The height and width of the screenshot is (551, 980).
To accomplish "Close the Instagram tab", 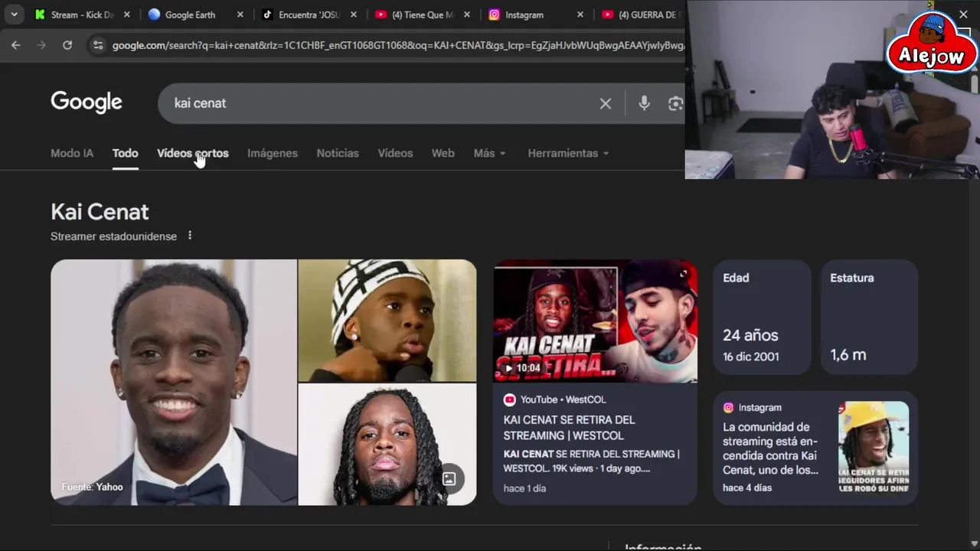I will (x=580, y=15).
